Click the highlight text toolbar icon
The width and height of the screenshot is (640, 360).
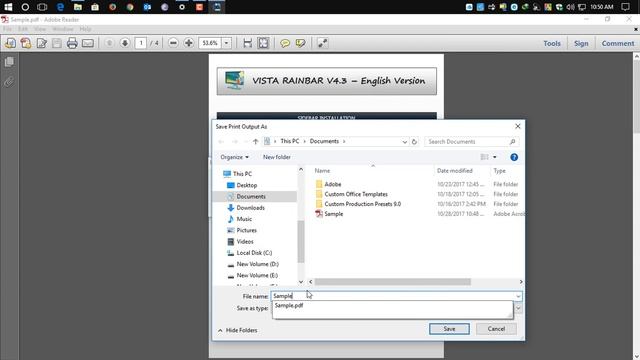[300, 43]
